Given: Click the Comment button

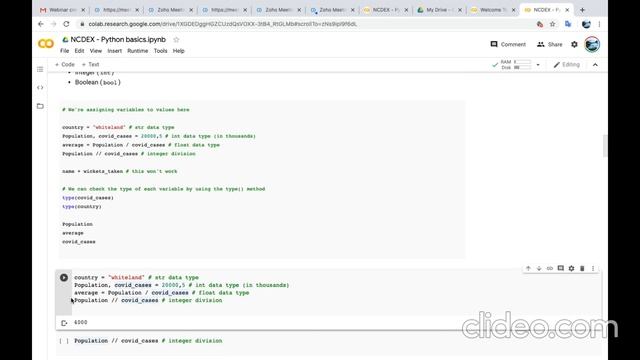Looking at the screenshot, I should pos(508,44).
